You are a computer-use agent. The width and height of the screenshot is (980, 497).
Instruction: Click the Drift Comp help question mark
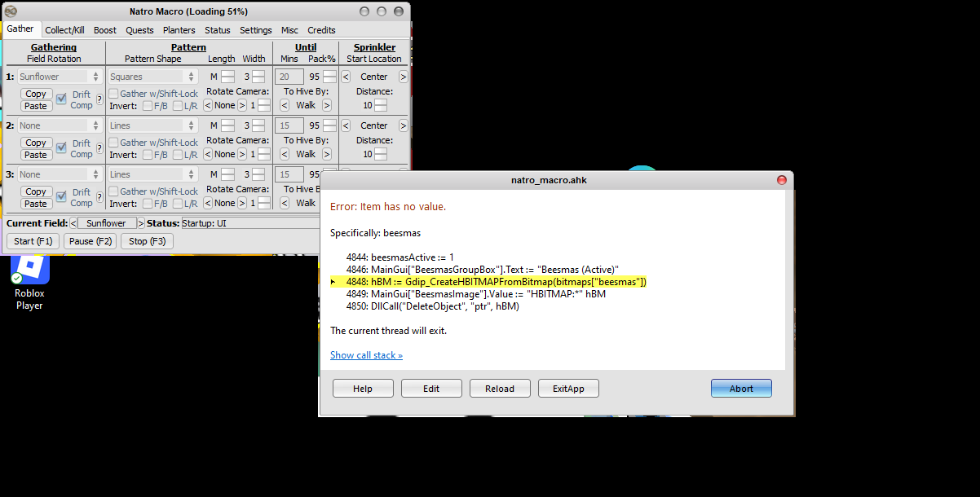point(99,99)
